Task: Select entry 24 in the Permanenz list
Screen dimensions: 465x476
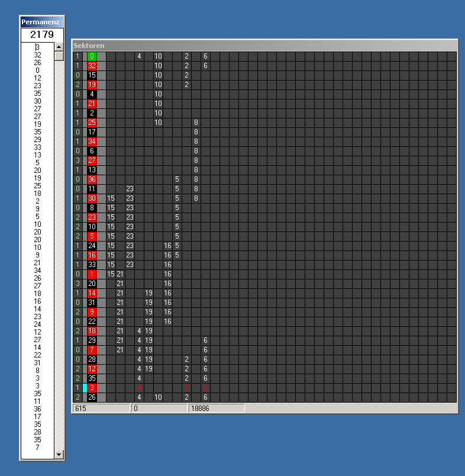Action: click(x=37, y=324)
